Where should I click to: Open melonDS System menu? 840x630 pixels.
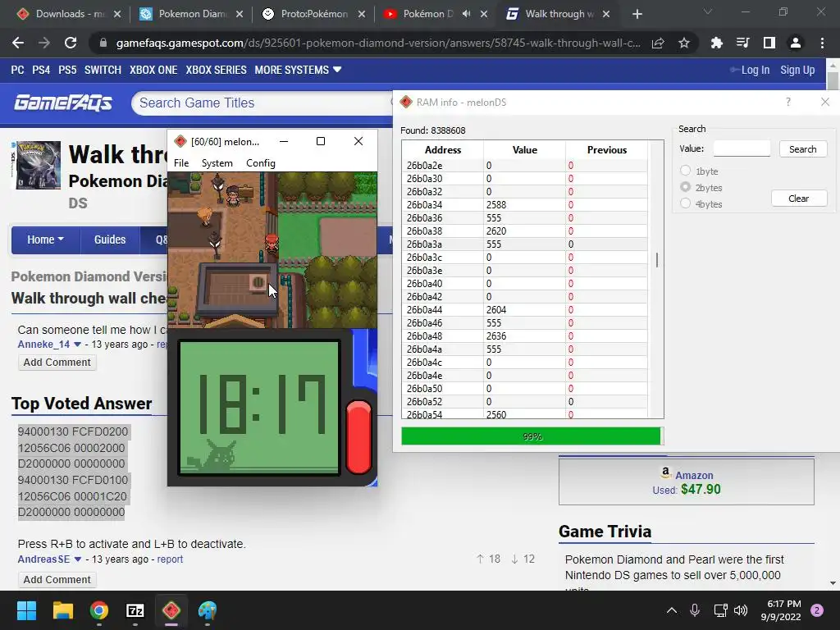pyautogui.click(x=217, y=163)
